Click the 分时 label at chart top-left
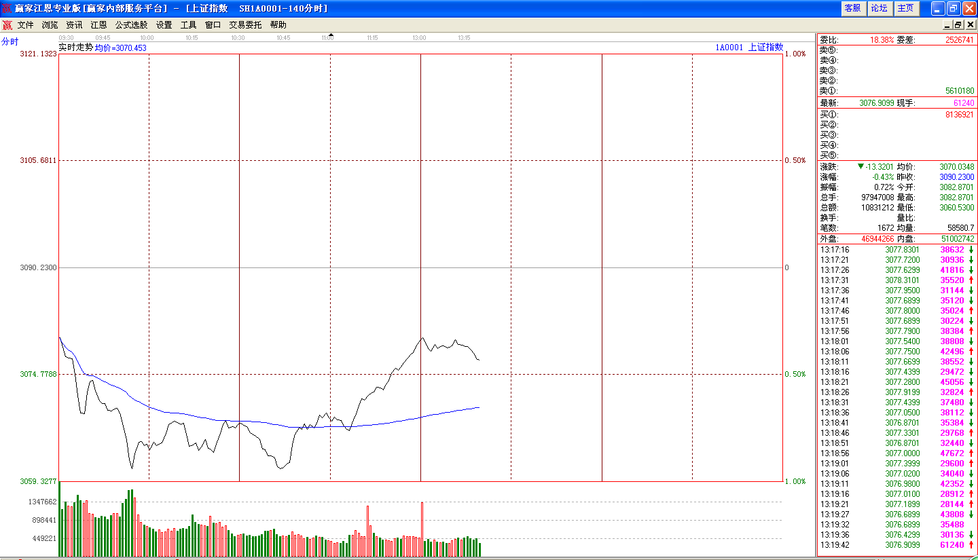Image resolution: width=978 pixels, height=560 pixels. pos(10,41)
